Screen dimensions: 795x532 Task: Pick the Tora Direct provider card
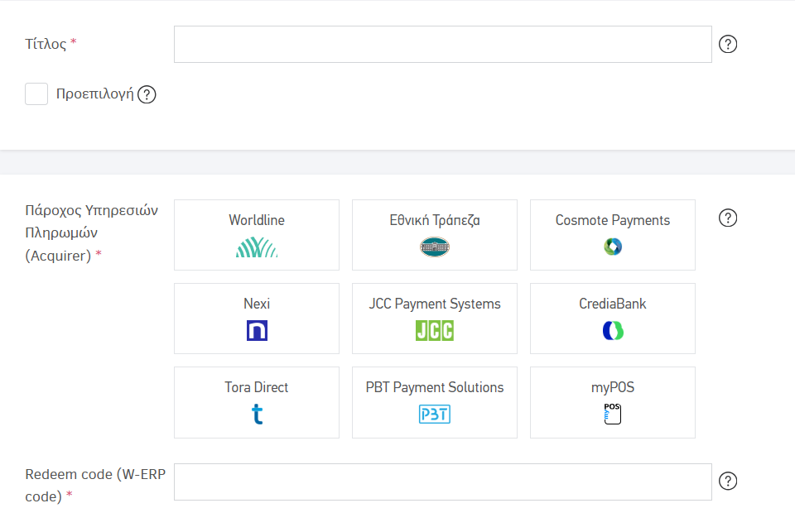coord(257,402)
